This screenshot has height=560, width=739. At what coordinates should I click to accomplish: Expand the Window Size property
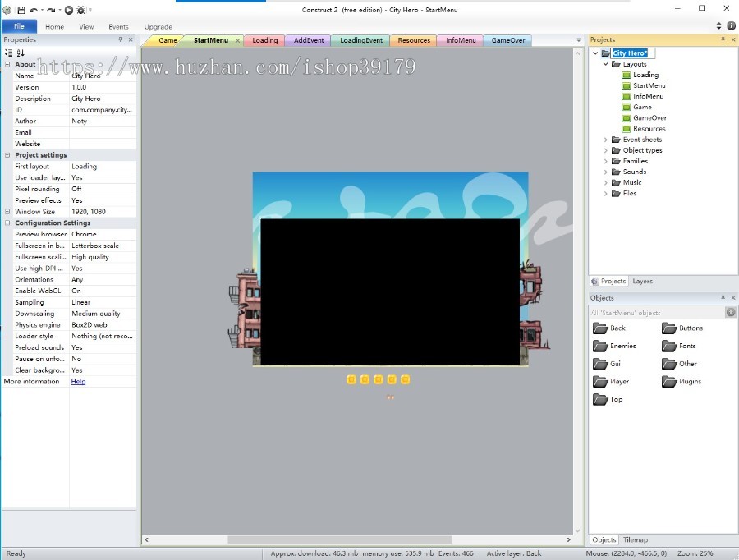(7, 212)
